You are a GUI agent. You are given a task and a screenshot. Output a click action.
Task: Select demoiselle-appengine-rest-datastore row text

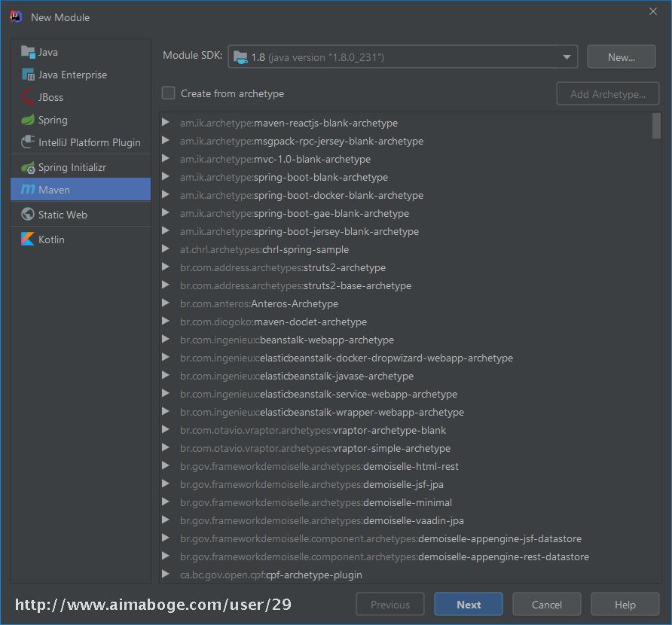384,556
